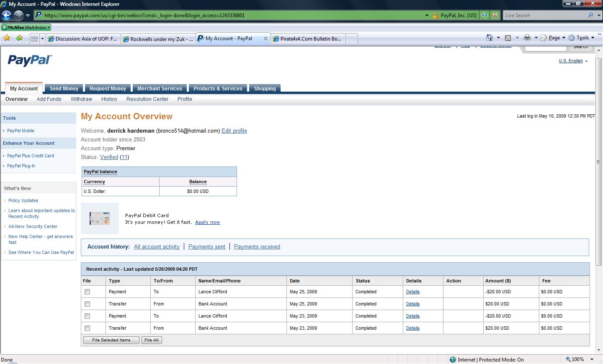Open the Shopping tab

coord(265,89)
